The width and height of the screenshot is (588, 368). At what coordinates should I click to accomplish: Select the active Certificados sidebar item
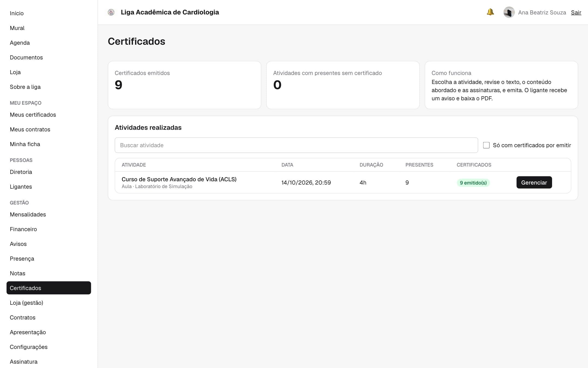49,288
